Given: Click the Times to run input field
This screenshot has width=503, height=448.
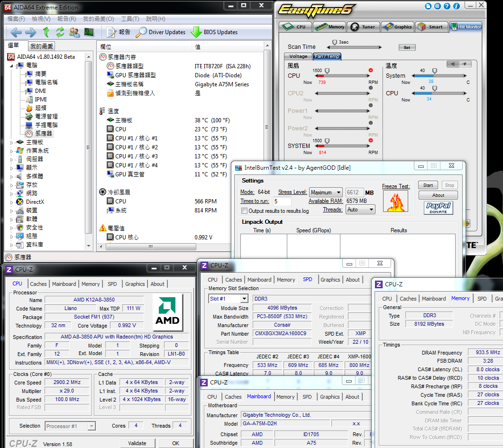Looking at the screenshot, I should 282,201.
